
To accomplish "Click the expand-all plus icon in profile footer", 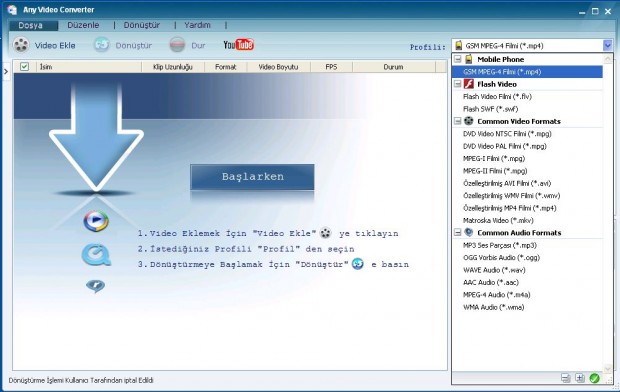I will coord(580,378).
